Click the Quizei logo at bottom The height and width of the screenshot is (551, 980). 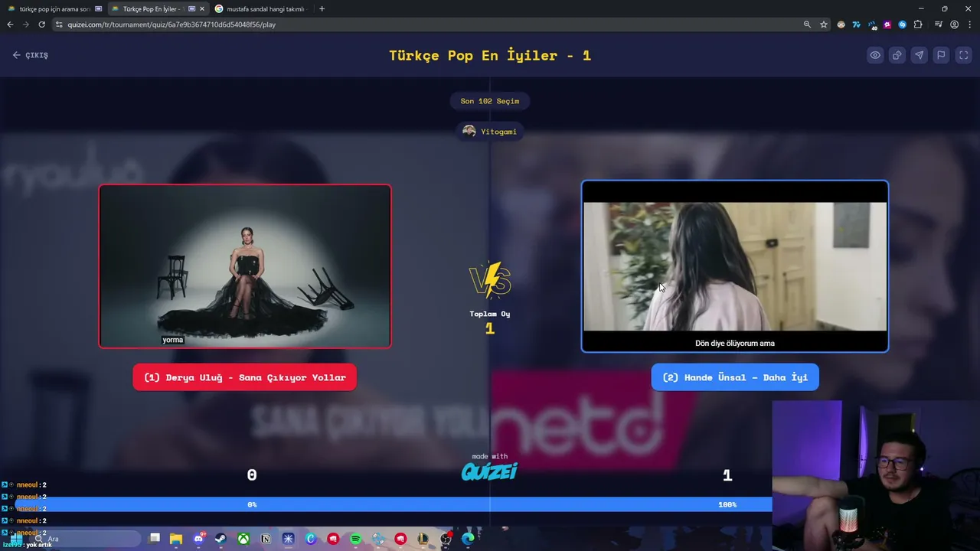tap(490, 471)
